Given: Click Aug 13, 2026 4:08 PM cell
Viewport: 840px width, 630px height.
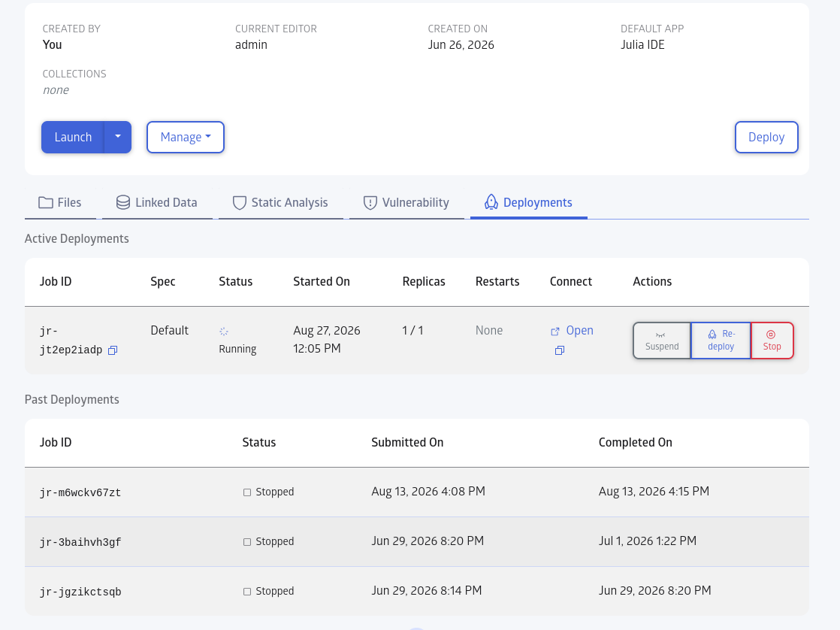Looking at the screenshot, I should 428,491.
